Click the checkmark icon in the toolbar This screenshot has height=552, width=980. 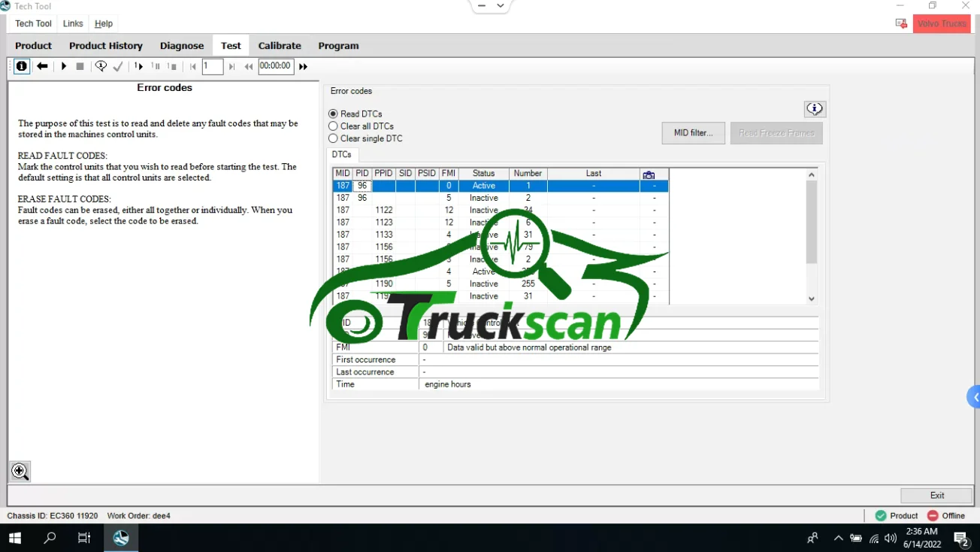coord(118,66)
